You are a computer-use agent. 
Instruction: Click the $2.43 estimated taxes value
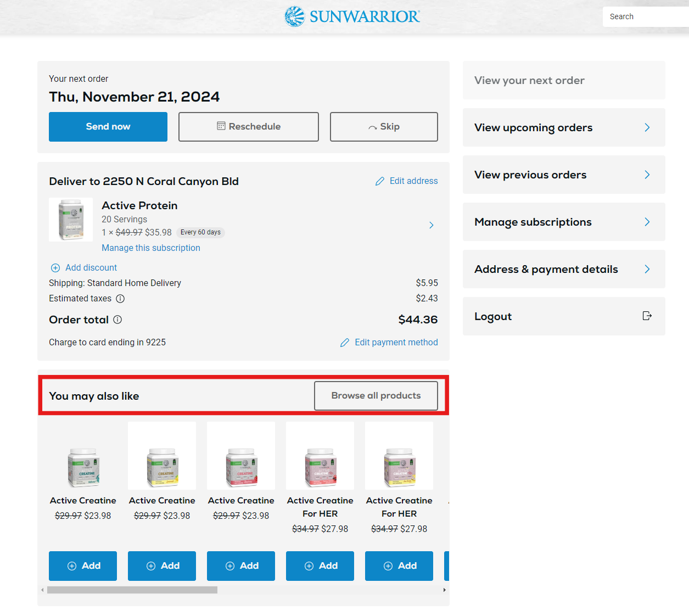[427, 299]
